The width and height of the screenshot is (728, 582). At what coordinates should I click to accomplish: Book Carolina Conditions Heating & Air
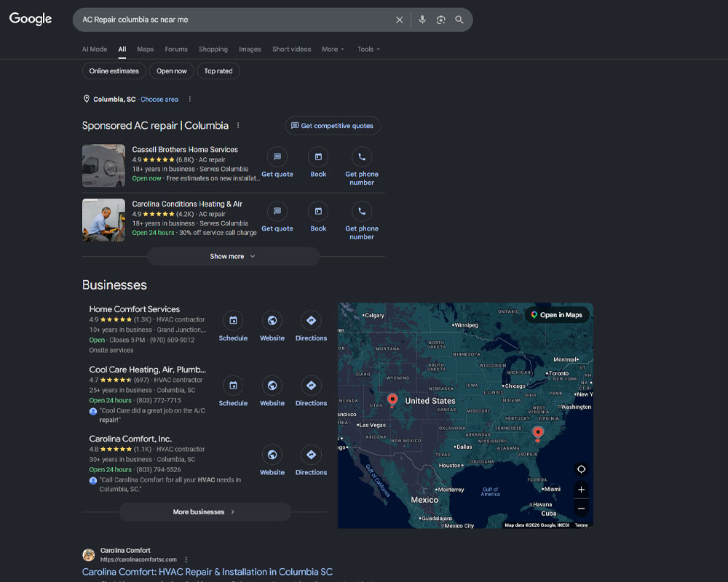[x=318, y=218]
